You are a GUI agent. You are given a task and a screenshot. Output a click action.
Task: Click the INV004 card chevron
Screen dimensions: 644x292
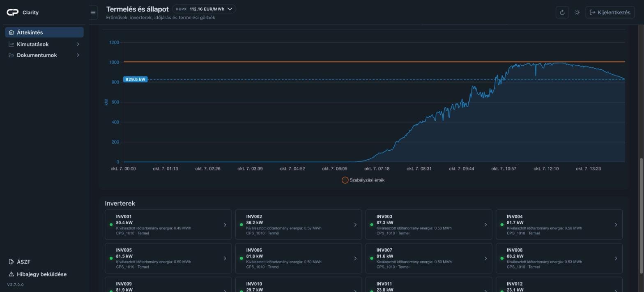tap(616, 225)
